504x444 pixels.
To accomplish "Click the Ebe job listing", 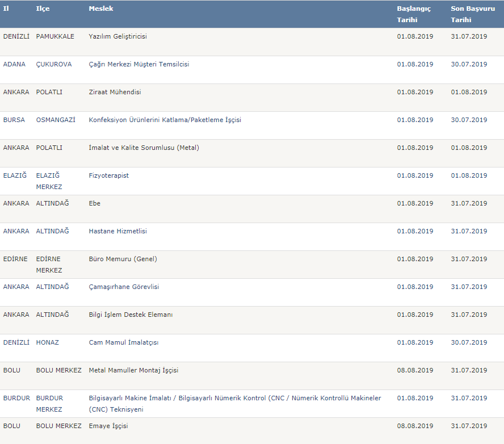I will (95, 203).
